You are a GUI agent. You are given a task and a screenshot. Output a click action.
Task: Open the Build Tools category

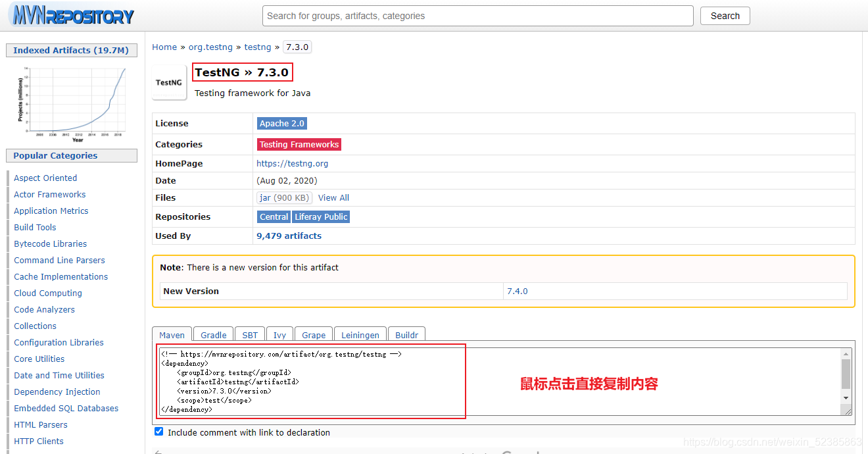(35, 227)
